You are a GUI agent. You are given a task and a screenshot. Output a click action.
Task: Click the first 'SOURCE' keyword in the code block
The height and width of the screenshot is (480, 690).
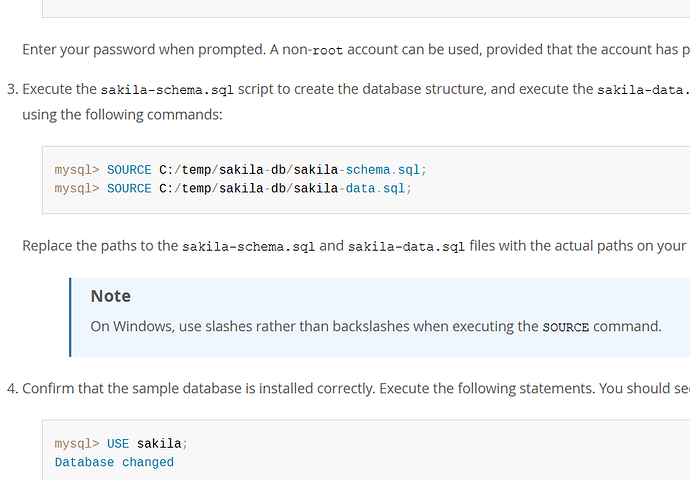[129, 170]
